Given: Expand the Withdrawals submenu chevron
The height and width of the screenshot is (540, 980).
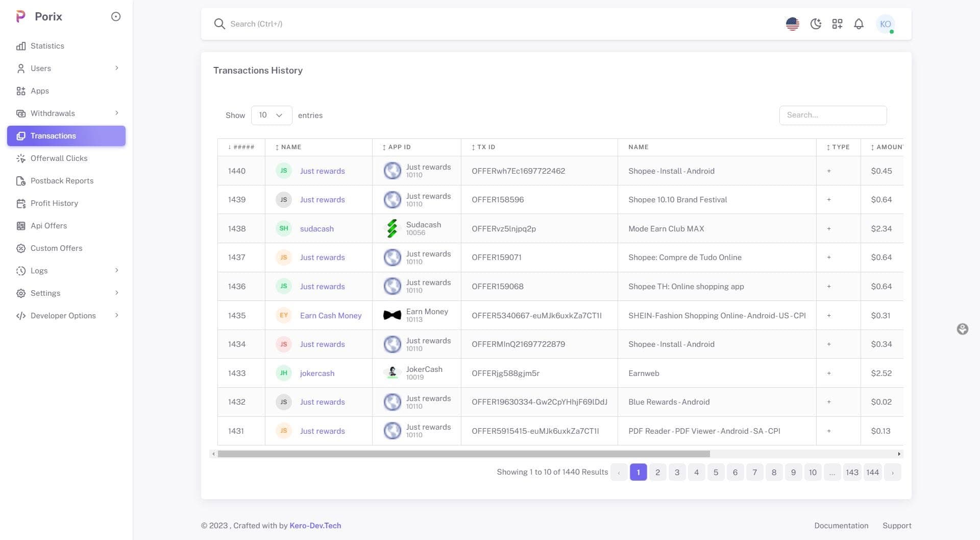Looking at the screenshot, I should tap(117, 113).
